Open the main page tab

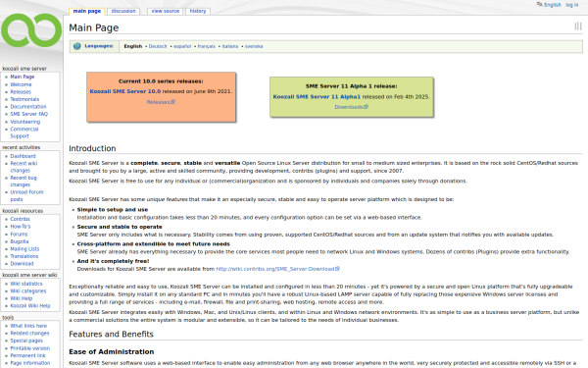(87, 11)
